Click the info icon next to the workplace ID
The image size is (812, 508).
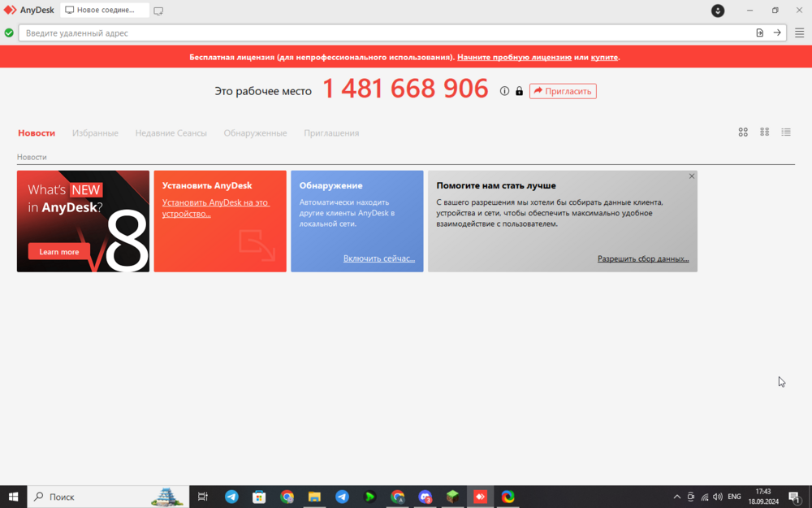click(504, 91)
